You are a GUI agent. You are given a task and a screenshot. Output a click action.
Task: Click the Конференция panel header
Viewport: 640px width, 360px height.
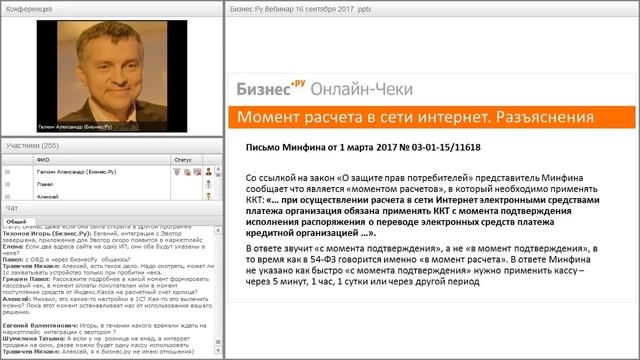coord(112,9)
